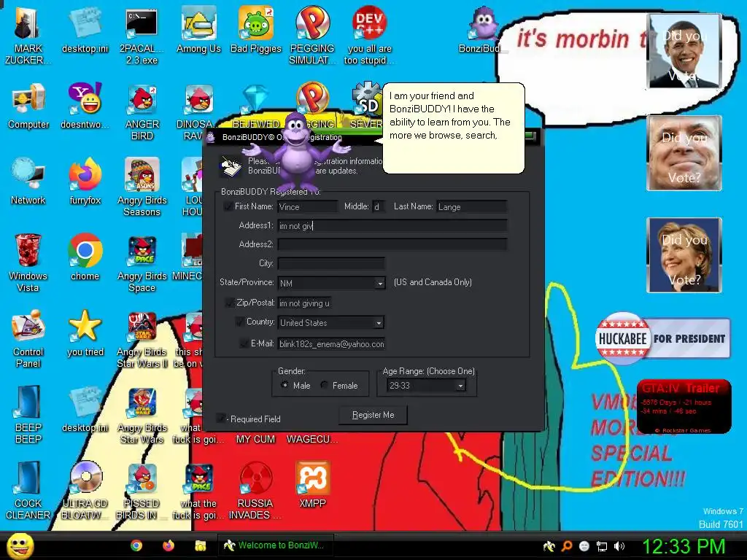Click the Obama 'Did you Vote?' gadget
The height and width of the screenshot is (560, 747).
click(x=684, y=51)
